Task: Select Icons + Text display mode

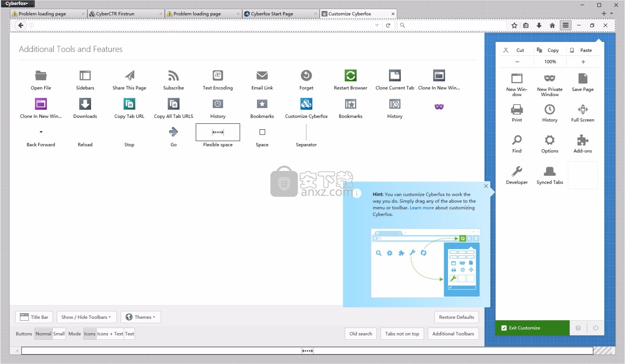Action: (x=110, y=334)
